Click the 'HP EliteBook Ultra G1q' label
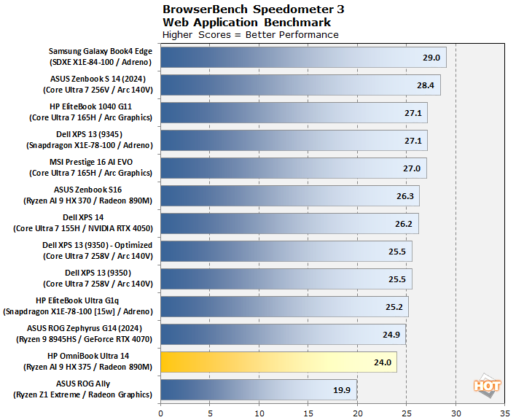Viewport: 516px width, 420px height. [x=77, y=300]
